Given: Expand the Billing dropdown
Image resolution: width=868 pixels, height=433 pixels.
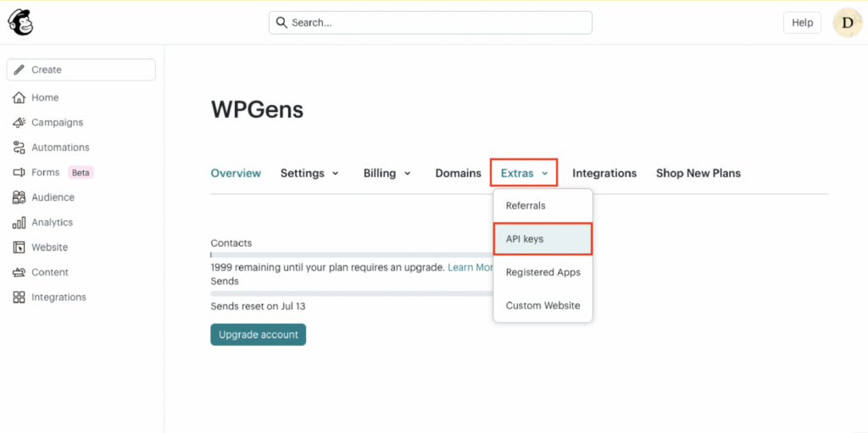Looking at the screenshot, I should click(387, 173).
